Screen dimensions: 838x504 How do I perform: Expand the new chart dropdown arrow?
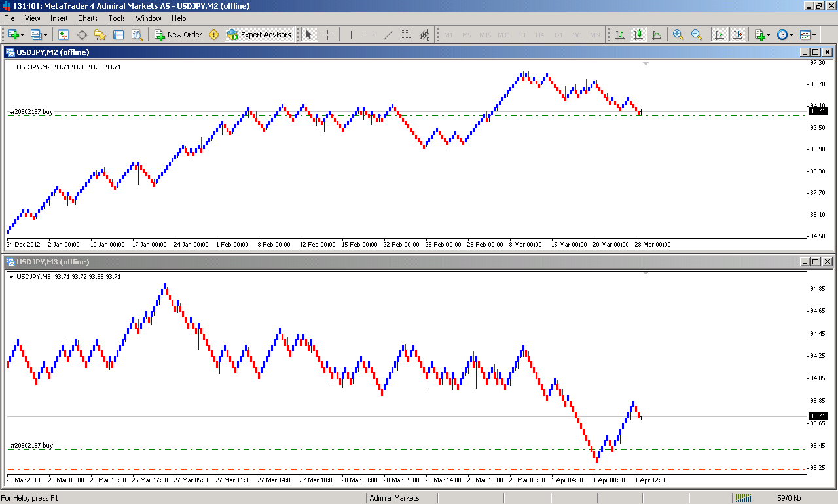click(23, 35)
